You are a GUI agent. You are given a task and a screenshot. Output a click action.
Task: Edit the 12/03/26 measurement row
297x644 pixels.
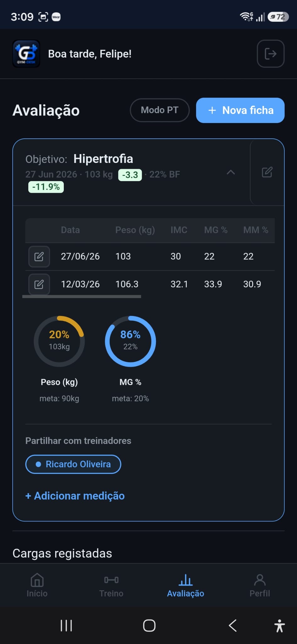(39, 284)
